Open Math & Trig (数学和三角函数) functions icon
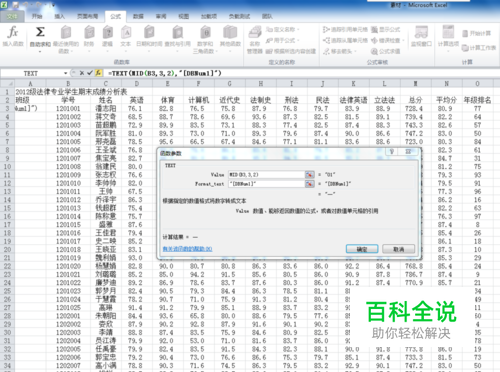 pyautogui.click(x=205, y=33)
